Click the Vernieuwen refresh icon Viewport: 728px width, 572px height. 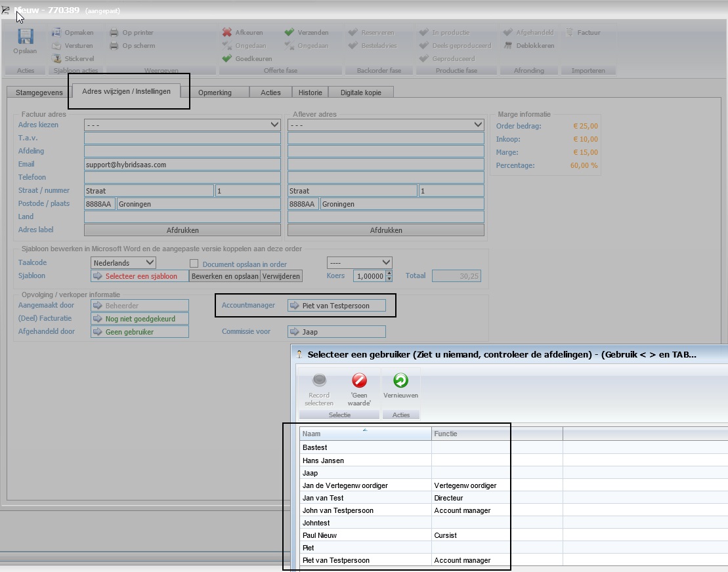point(400,380)
